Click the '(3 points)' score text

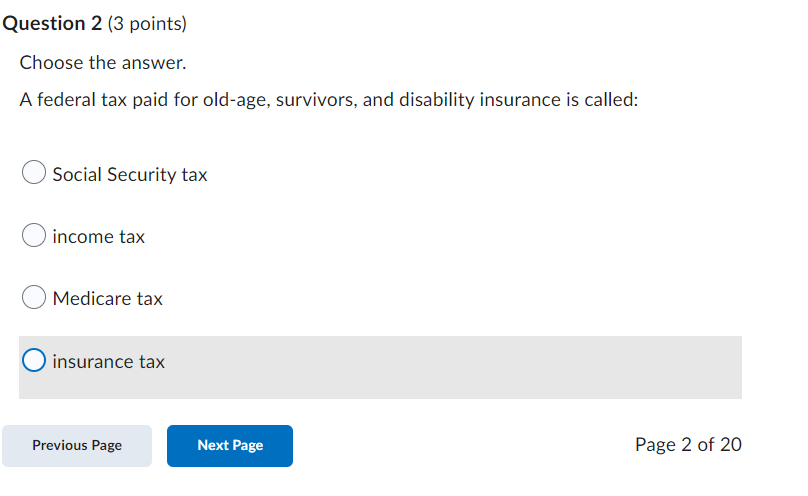(x=147, y=22)
